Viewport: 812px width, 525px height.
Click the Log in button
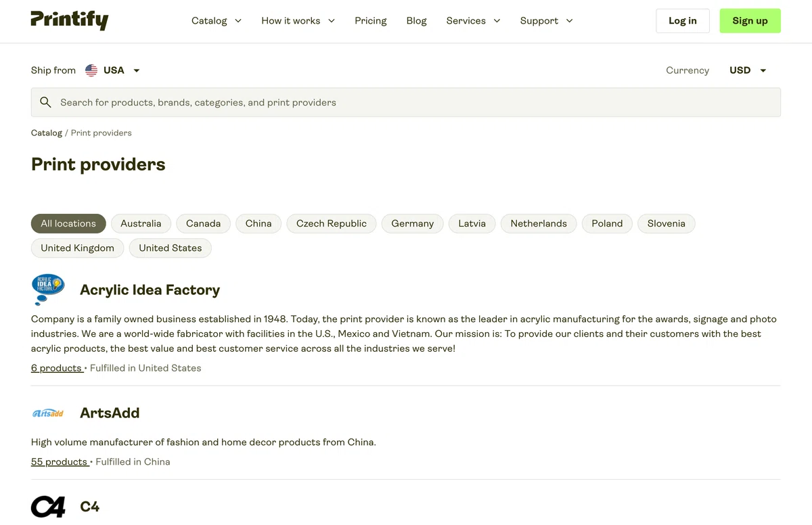tap(683, 21)
